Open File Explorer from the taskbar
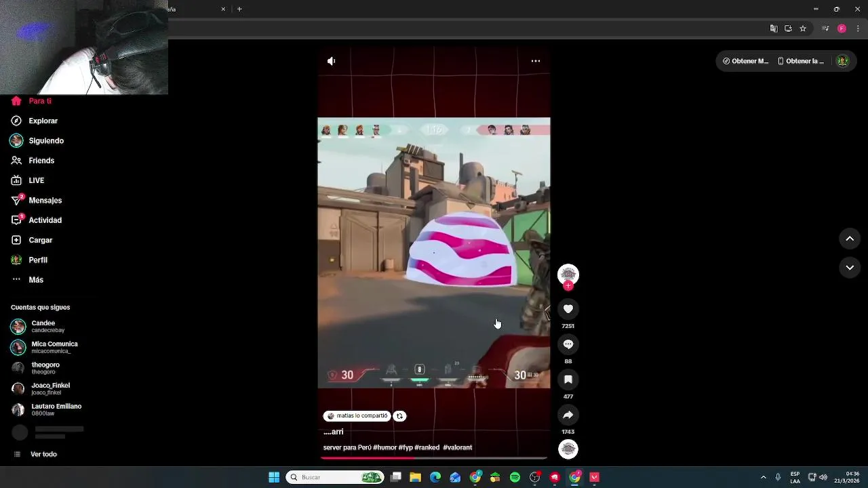Viewport: 868px width, 488px height. pos(416,477)
